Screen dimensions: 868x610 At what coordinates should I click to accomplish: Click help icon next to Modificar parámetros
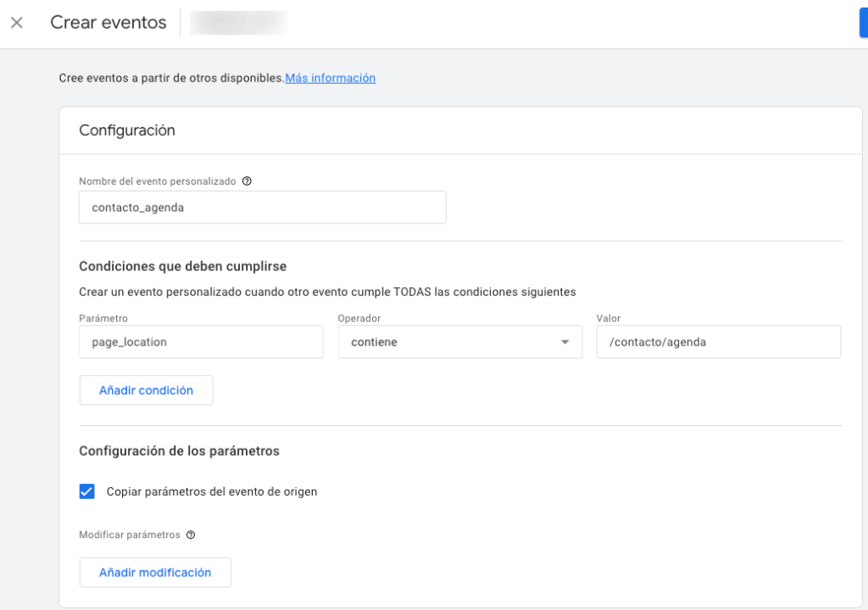(x=191, y=535)
